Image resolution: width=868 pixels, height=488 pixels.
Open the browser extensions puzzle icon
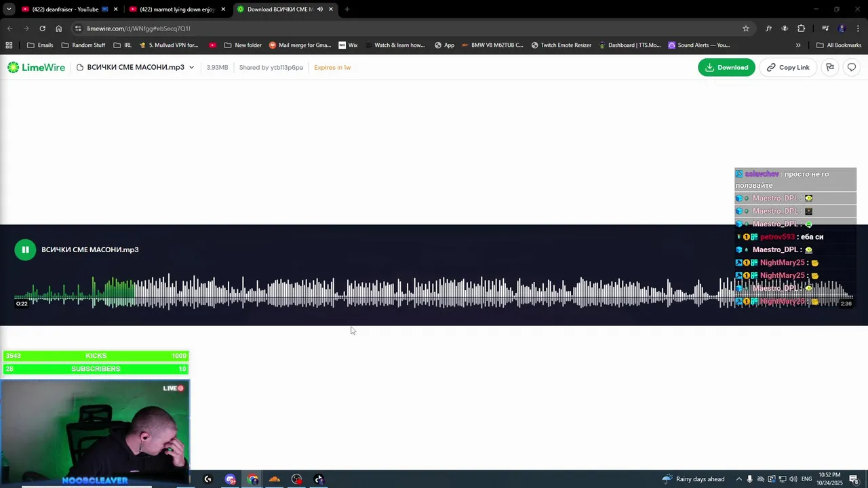tap(802, 28)
